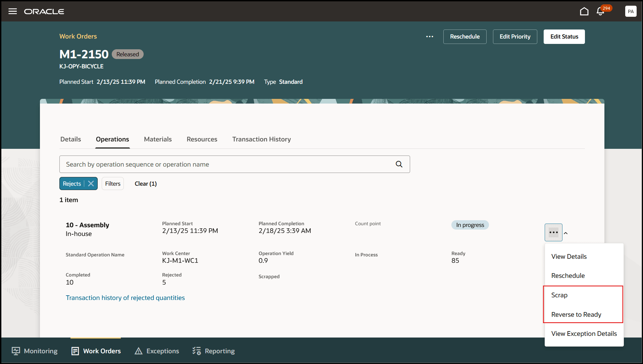The width and height of the screenshot is (643, 364).
Task: Open the Assembly operation actions ellipsis
Action: click(x=553, y=232)
